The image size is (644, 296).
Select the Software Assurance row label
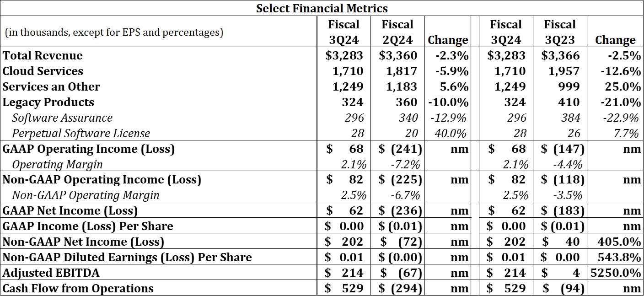(x=62, y=118)
